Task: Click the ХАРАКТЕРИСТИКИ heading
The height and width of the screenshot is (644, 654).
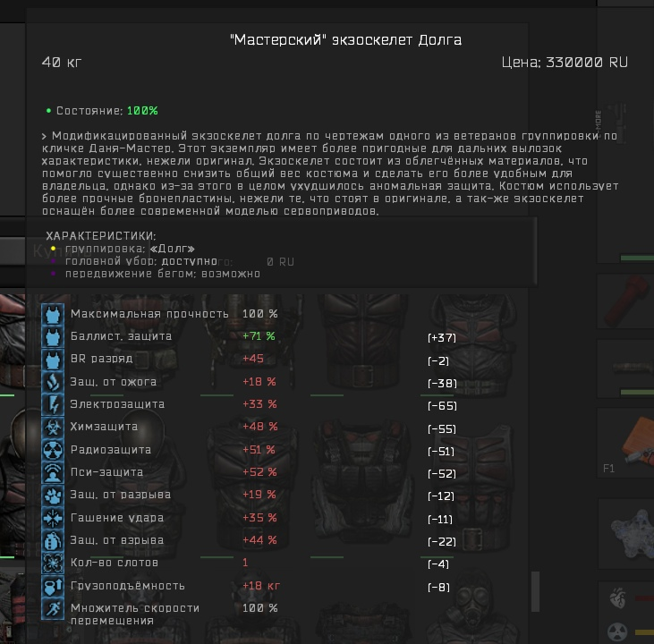Action: point(100,236)
